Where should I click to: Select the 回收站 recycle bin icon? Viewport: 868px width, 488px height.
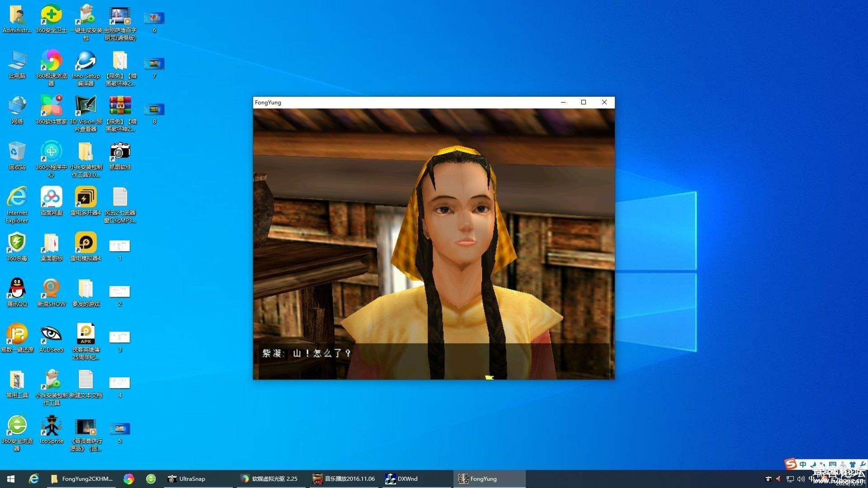pyautogui.click(x=17, y=156)
